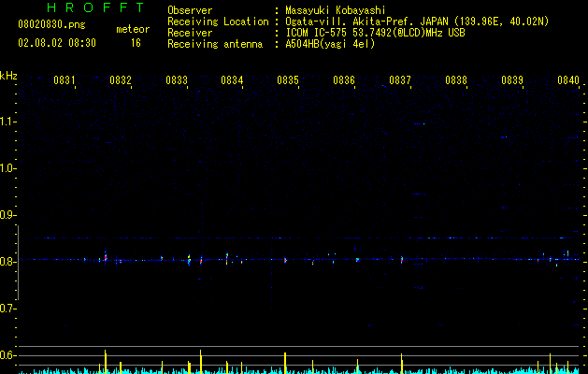Click the meteor echo at 0837
Screen dimensions: 588x374
402,260
